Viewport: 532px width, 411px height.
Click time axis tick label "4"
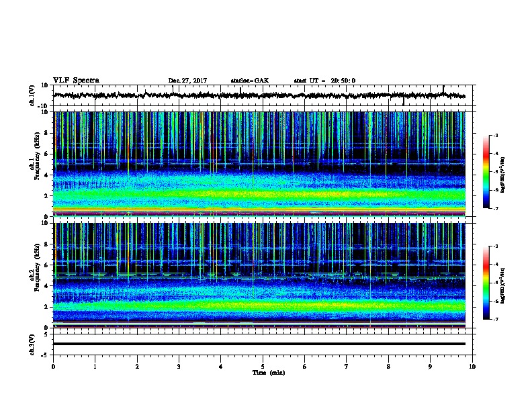coord(221,367)
